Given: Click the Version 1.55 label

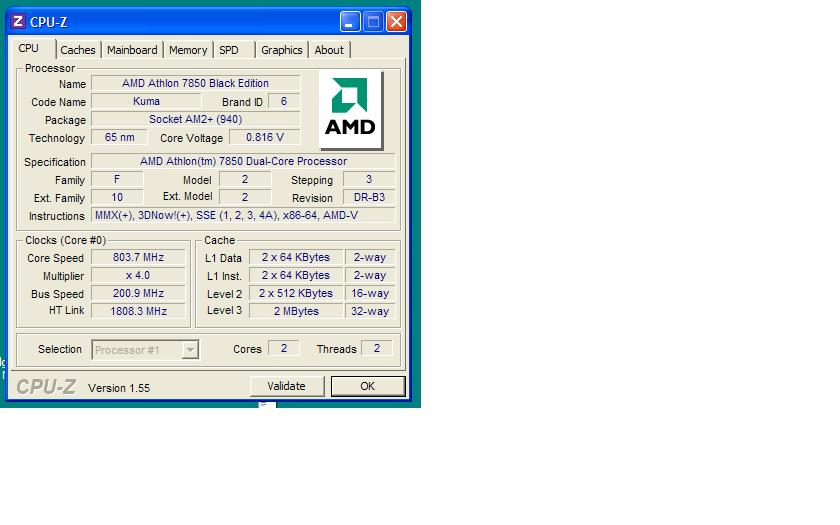Looking at the screenshot, I should (119, 388).
